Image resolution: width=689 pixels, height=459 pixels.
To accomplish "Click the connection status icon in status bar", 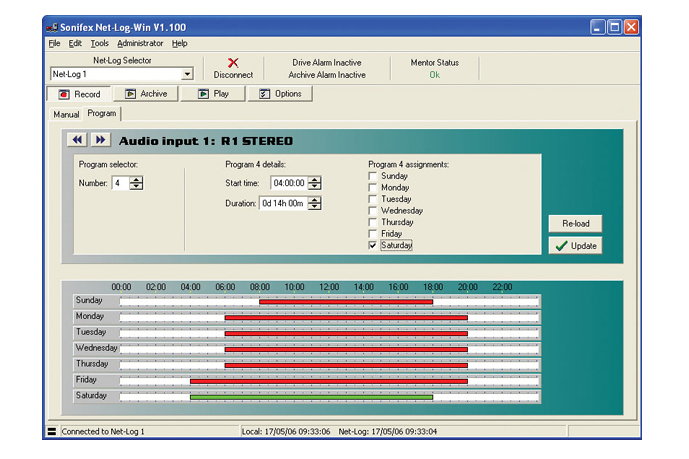I will pyautogui.click(x=52, y=431).
